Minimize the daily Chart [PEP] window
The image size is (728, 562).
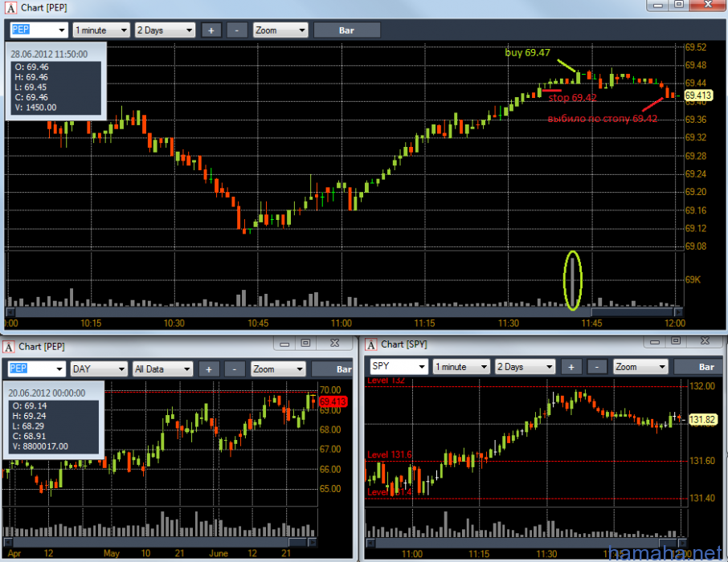click(284, 344)
